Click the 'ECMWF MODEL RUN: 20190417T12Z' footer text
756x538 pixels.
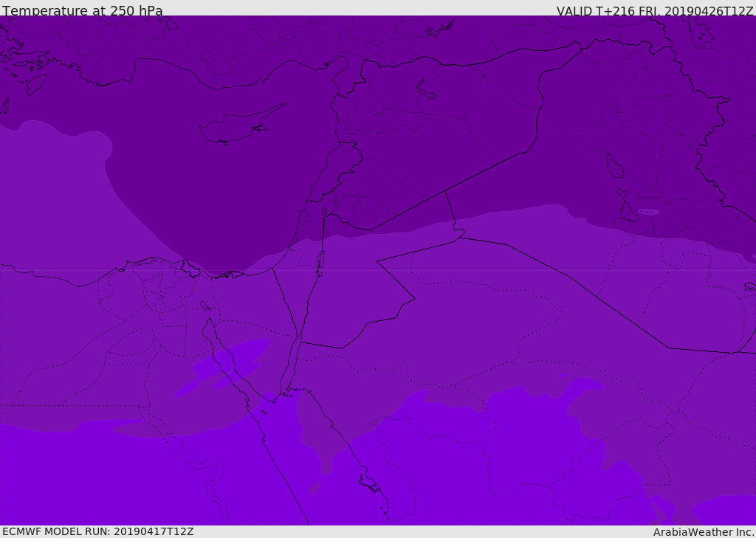pos(98,531)
